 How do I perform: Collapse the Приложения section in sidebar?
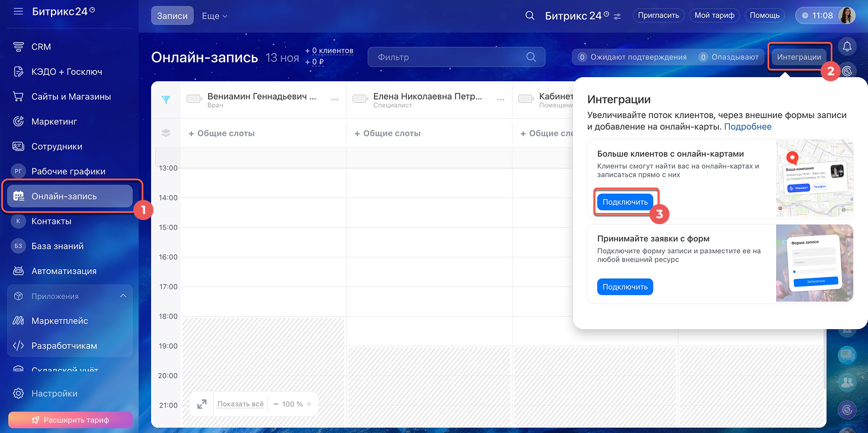[123, 296]
